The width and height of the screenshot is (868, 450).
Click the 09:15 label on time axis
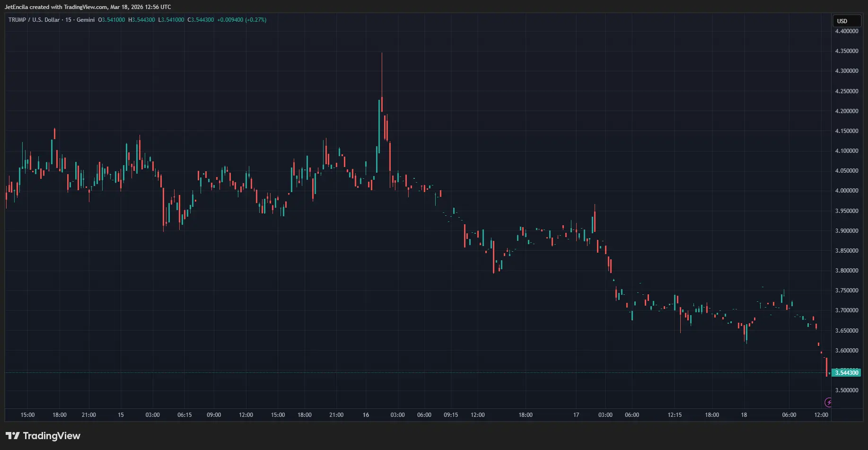point(451,415)
